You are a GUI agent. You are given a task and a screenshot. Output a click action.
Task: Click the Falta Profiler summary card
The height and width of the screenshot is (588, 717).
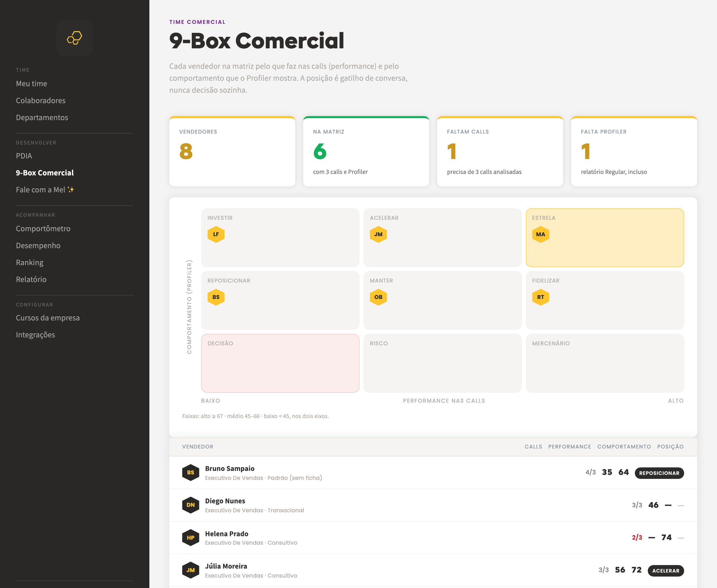tap(634, 151)
